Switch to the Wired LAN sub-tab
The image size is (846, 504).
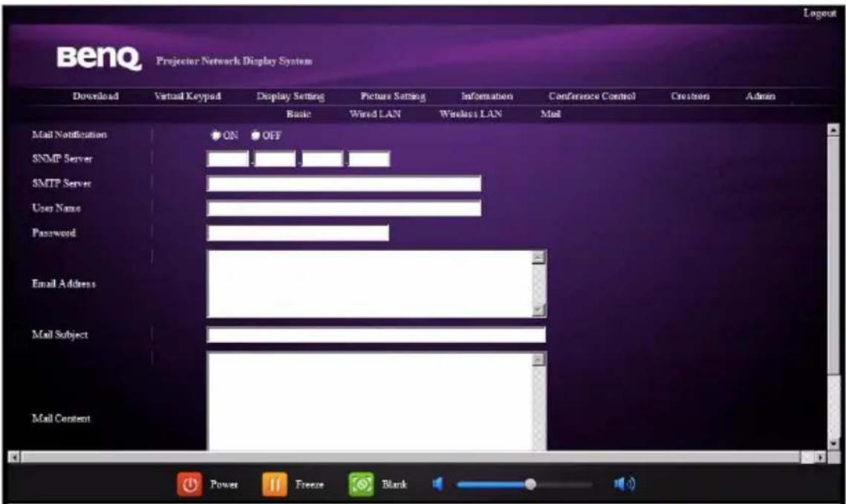click(x=375, y=114)
